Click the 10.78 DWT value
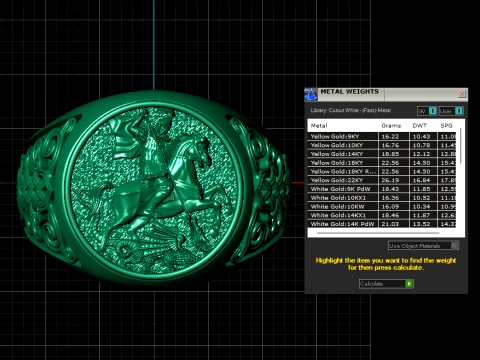 [x=421, y=145]
